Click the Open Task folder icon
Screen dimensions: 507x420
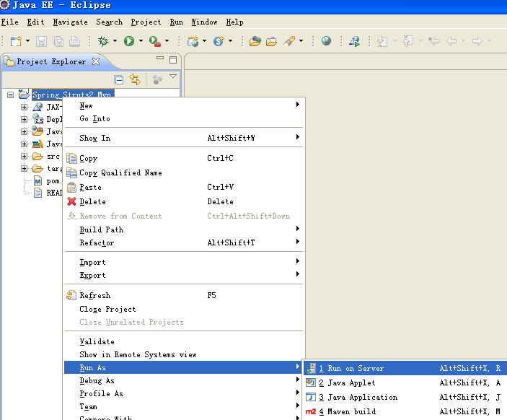[x=272, y=41]
